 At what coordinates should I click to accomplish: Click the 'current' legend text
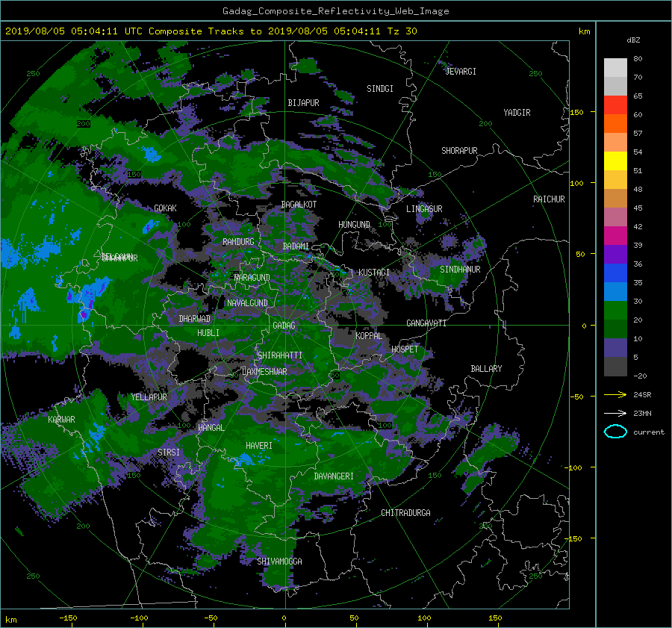coord(649,432)
